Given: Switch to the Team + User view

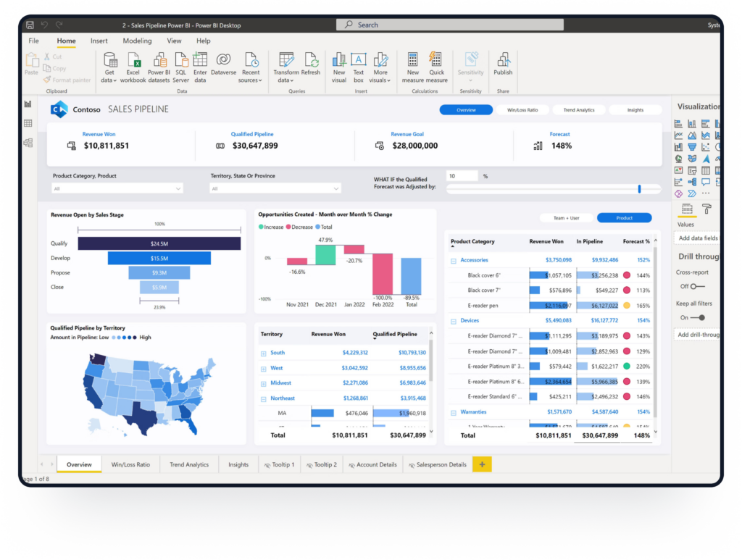Looking at the screenshot, I should (567, 218).
